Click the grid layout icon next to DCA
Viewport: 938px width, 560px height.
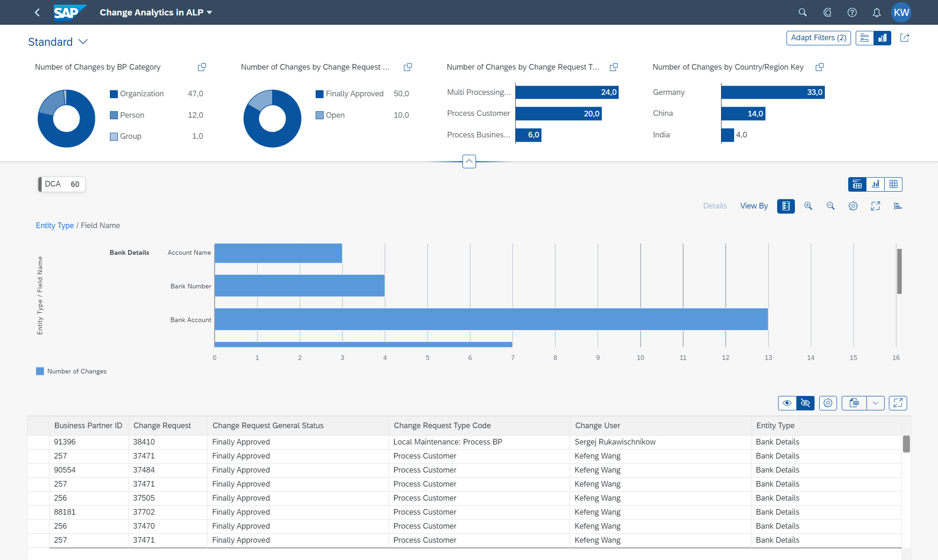pyautogui.click(x=893, y=184)
